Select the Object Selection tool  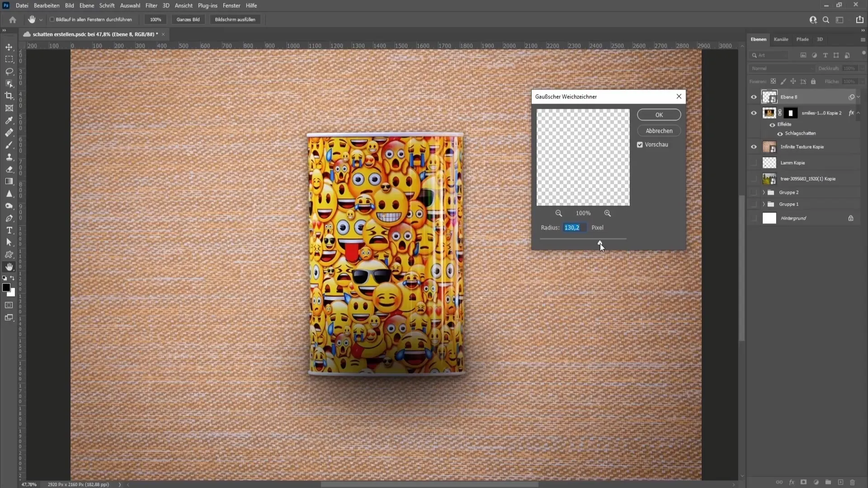click(x=9, y=84)
